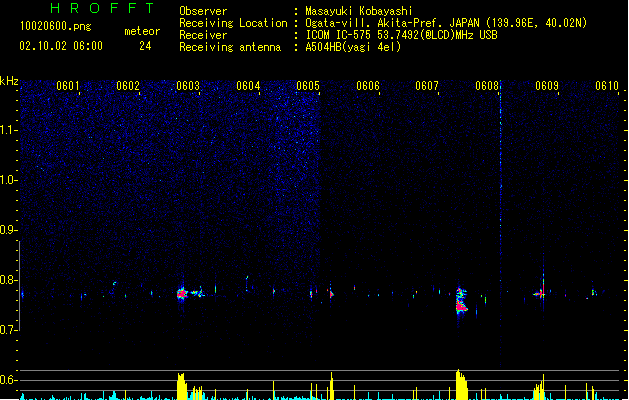Click the 0606 time marker
The width and height of the screenshot is (629, 400).
click(368, 86)
